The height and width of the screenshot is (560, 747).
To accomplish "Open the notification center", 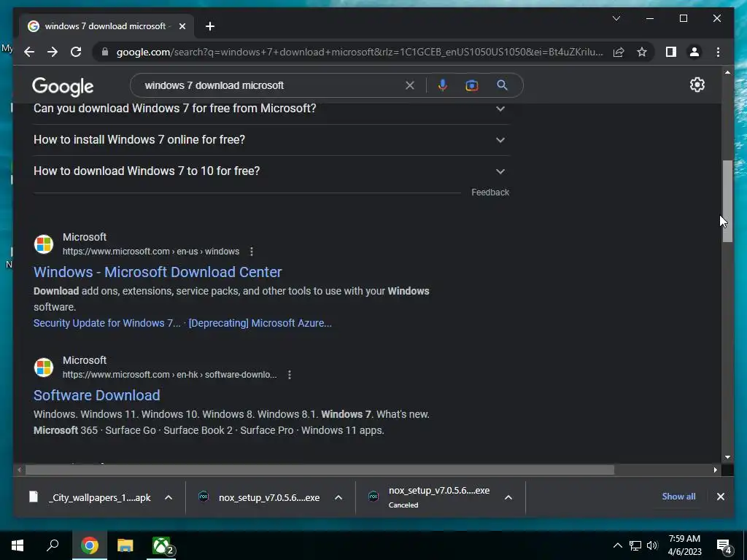I will (x=724, y=545).
